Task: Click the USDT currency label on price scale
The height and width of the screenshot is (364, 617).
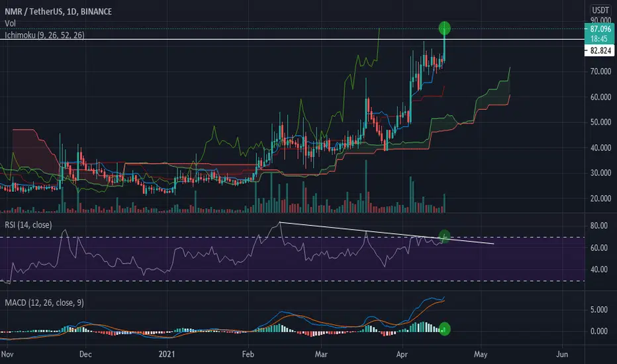Action: point(600,10)
